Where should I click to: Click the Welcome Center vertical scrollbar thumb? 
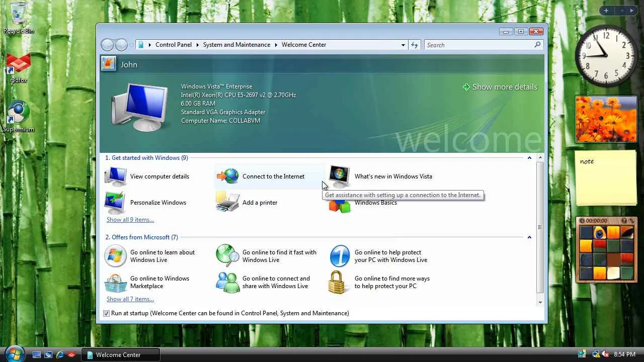point(540,227)
